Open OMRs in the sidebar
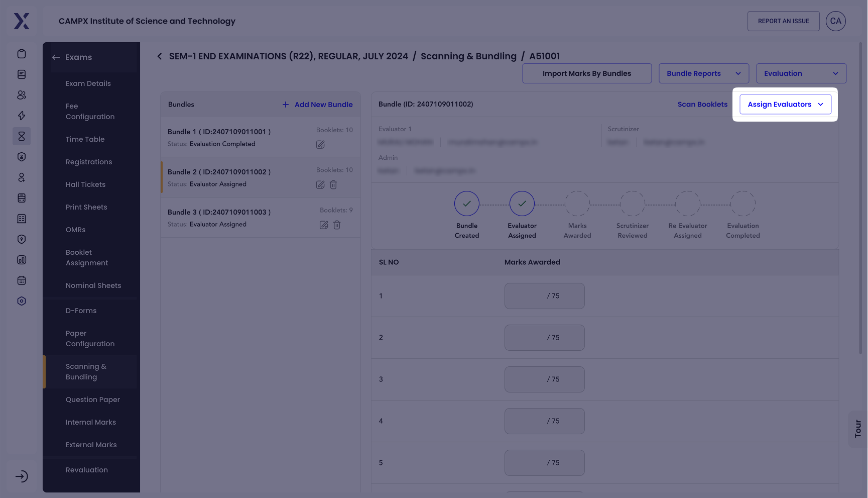The height and width of the screenshot is (498, 868). [76, 230]
